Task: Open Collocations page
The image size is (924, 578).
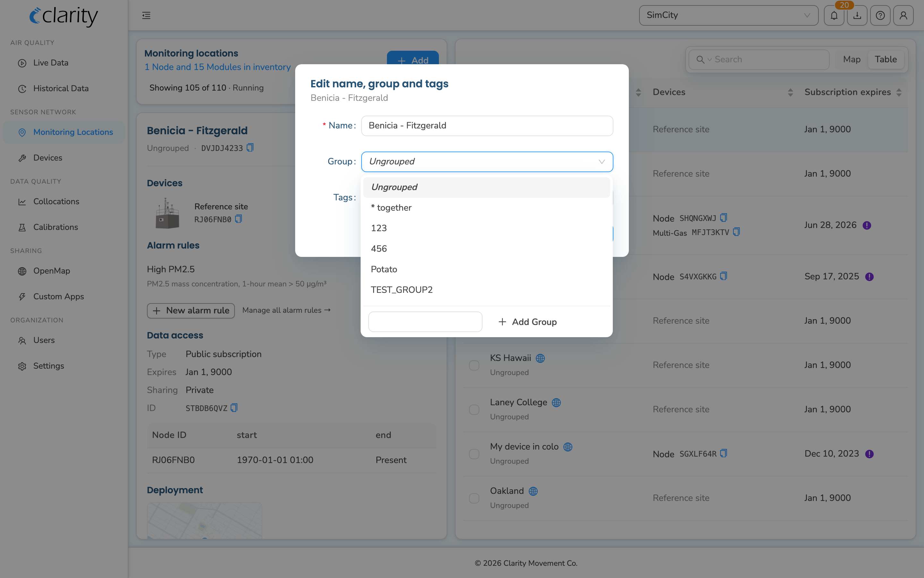Action: tap(64, 201)
